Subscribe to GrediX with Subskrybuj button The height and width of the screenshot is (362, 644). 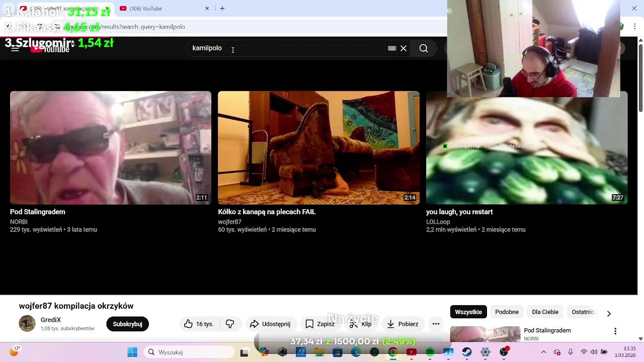[x=127, y=324]
